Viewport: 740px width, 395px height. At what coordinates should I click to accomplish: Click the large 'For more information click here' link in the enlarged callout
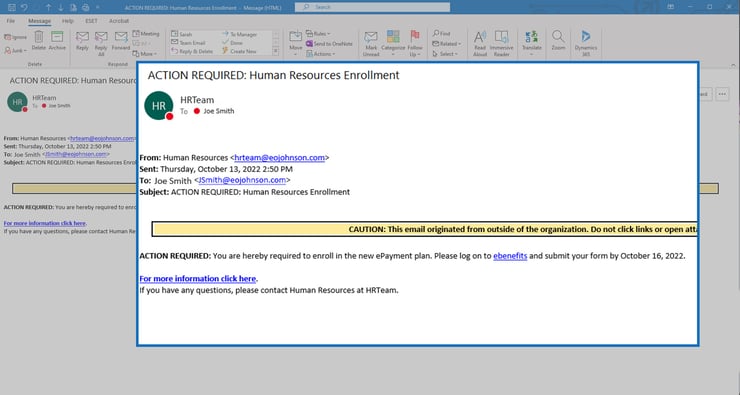point(198,278)
